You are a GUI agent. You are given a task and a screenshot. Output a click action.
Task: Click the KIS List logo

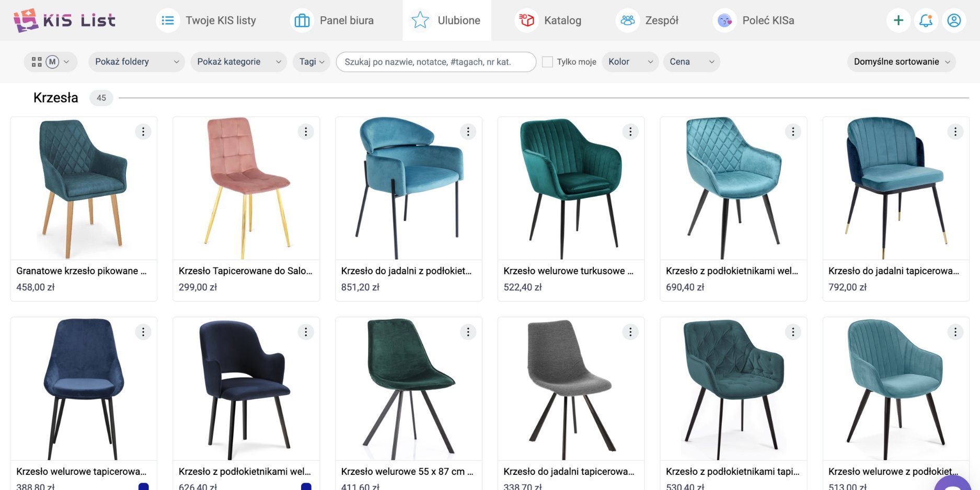(64, 20)
